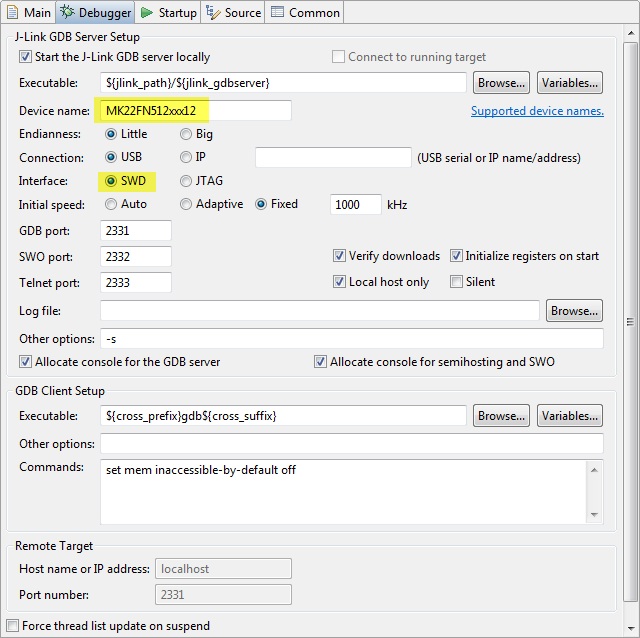The height and width of the screenshot is (638, 640).
Task: Click the Telnet port field
Action: [x=136, y=282]
